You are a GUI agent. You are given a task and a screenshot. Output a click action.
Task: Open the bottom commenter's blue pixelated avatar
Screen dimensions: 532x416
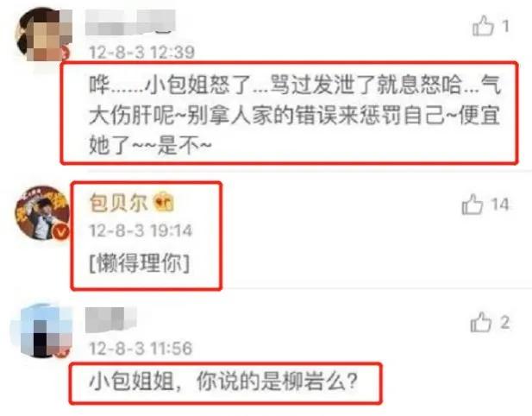coord(43,331)
